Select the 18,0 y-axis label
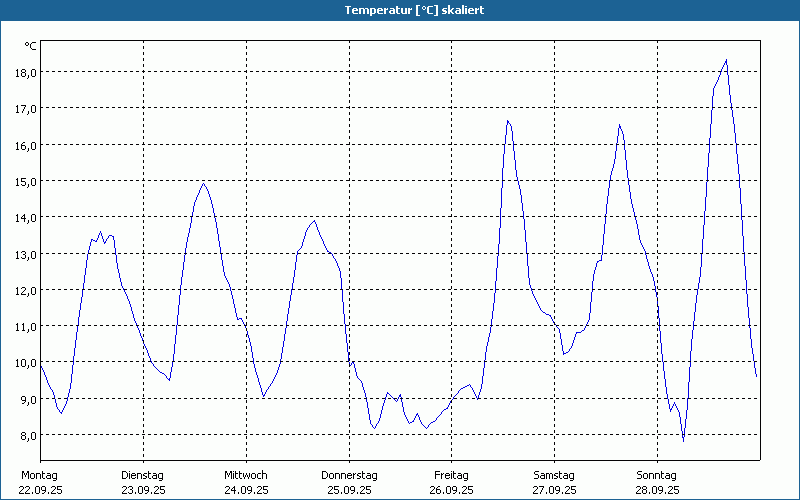The width and height of the screenshot is (800, 500). coord(25,72)
